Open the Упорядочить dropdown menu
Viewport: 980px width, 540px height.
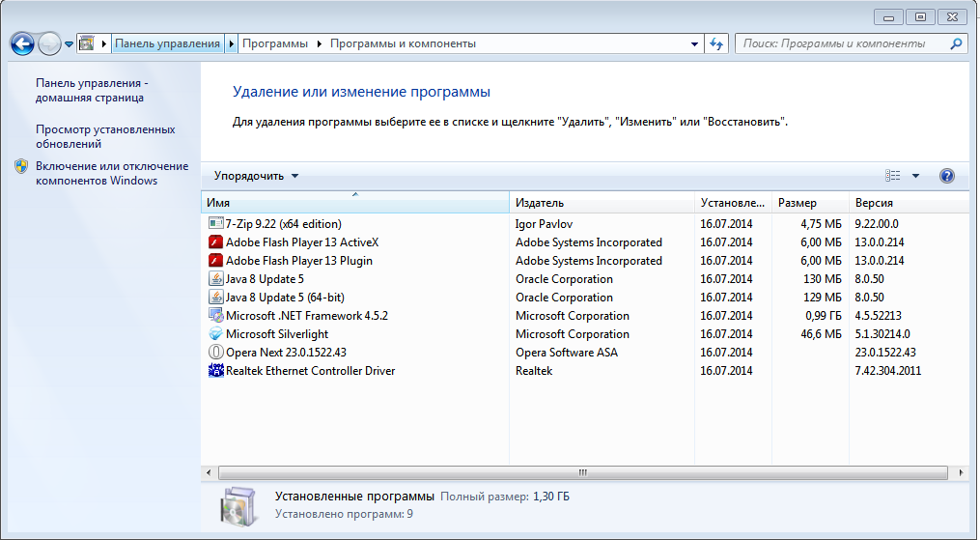click(x=256, y=176)
